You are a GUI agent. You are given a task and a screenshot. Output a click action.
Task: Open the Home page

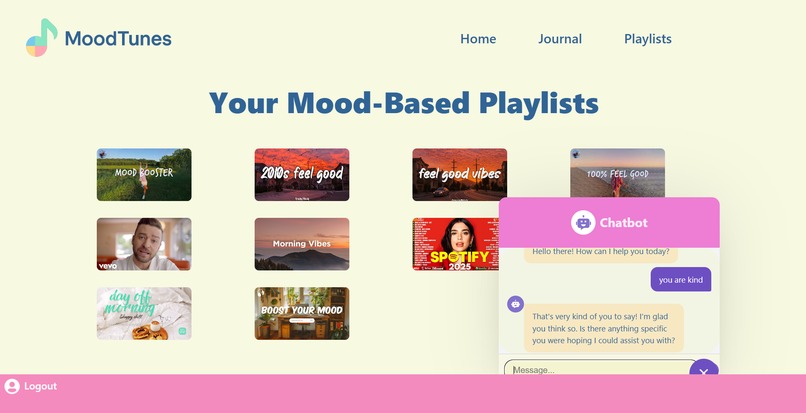pos(478,39)
